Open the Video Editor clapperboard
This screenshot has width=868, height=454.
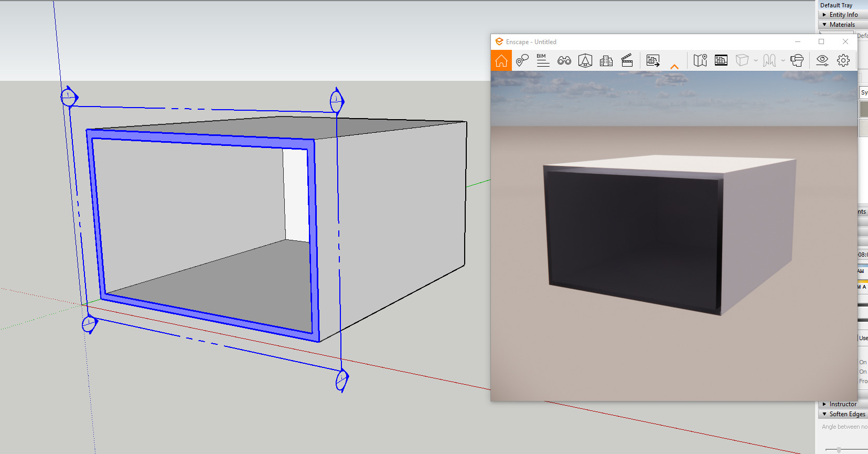[x=627, y=61]
